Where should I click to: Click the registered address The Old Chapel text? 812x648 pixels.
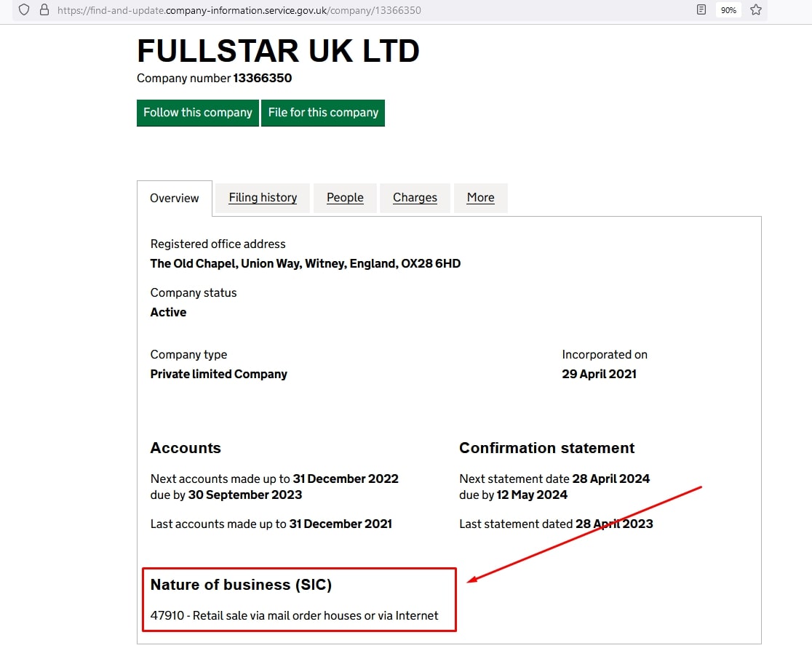pyautogui.click(x=306, y=264)
